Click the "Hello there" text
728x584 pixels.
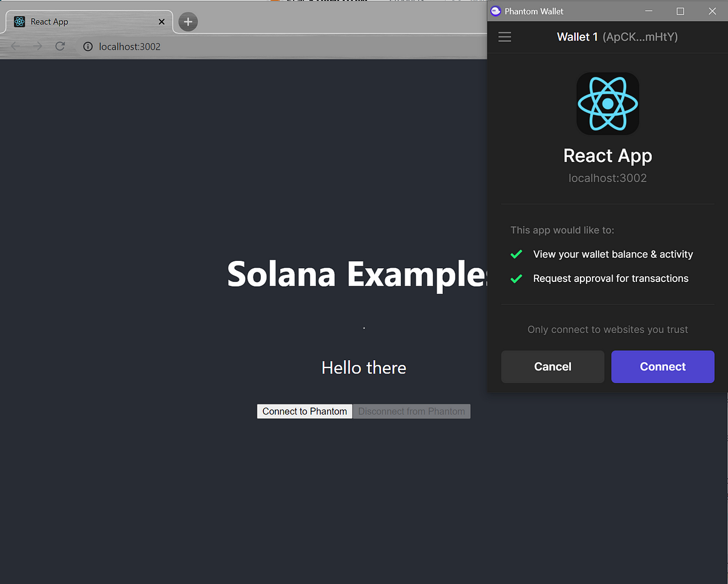coord(364,368)
